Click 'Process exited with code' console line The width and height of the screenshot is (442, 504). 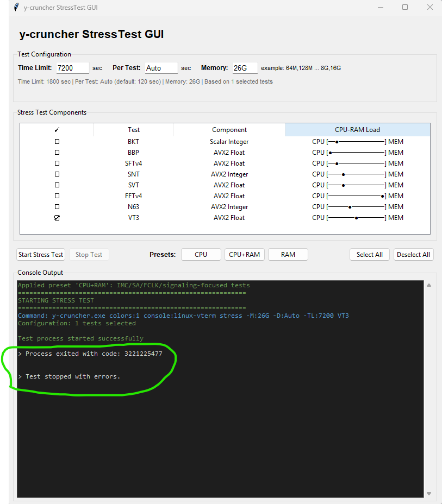click(x=90, y=354)
